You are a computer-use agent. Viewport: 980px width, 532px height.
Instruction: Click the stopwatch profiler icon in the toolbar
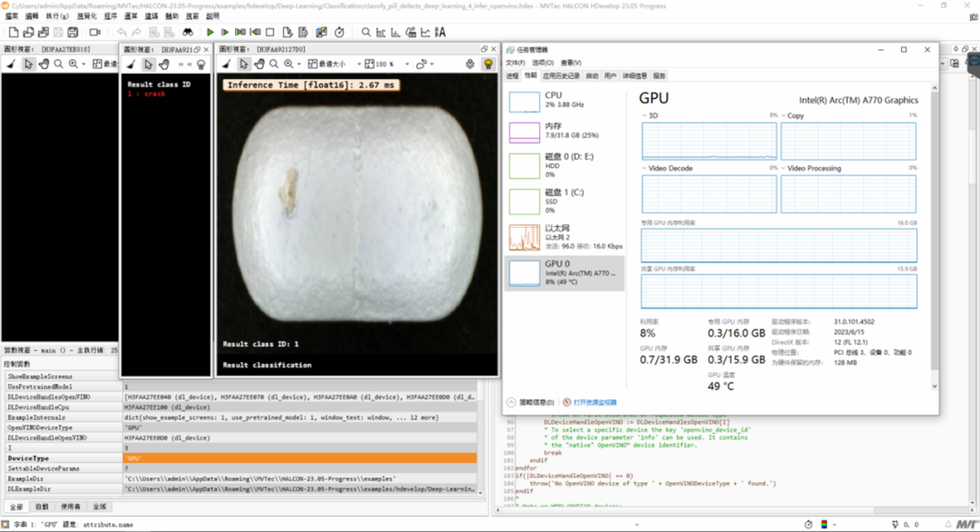coord(339,32)
